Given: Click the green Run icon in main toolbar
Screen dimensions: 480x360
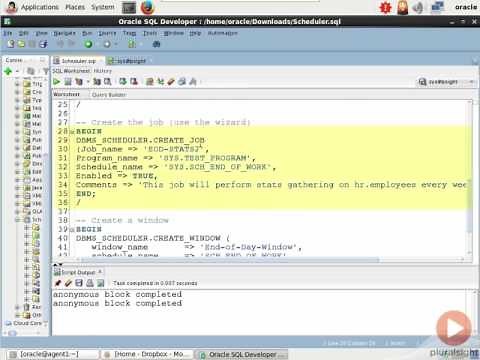Looking at the screenshot, I should click(88, 44).
